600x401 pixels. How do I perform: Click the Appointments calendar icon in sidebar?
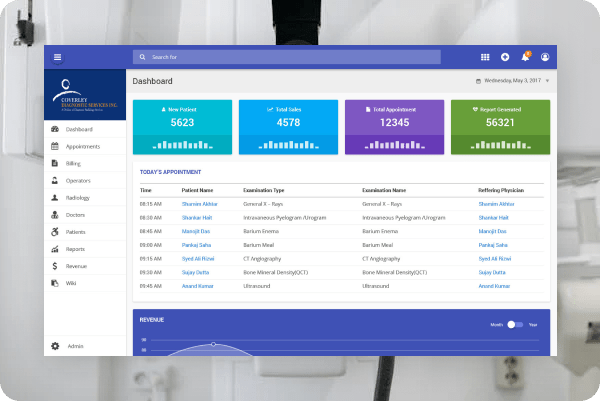click(55, 146)
